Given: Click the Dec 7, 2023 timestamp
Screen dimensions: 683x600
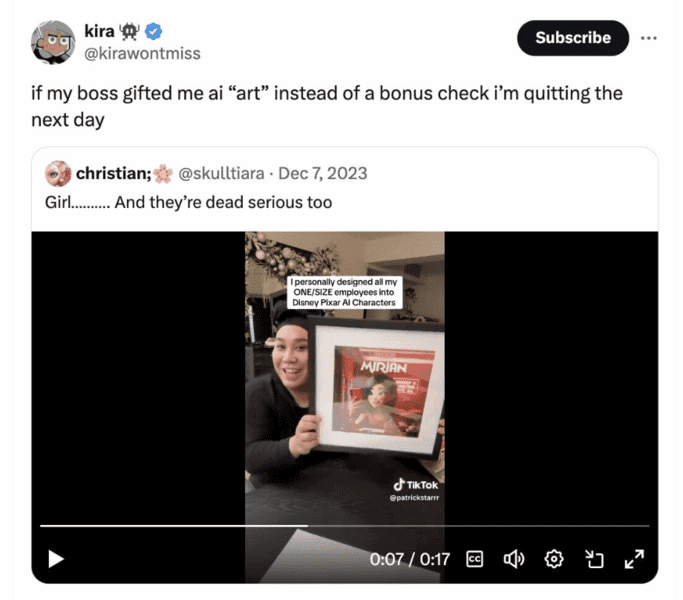Looking at the screenshot, I should (x=323, y=173).
